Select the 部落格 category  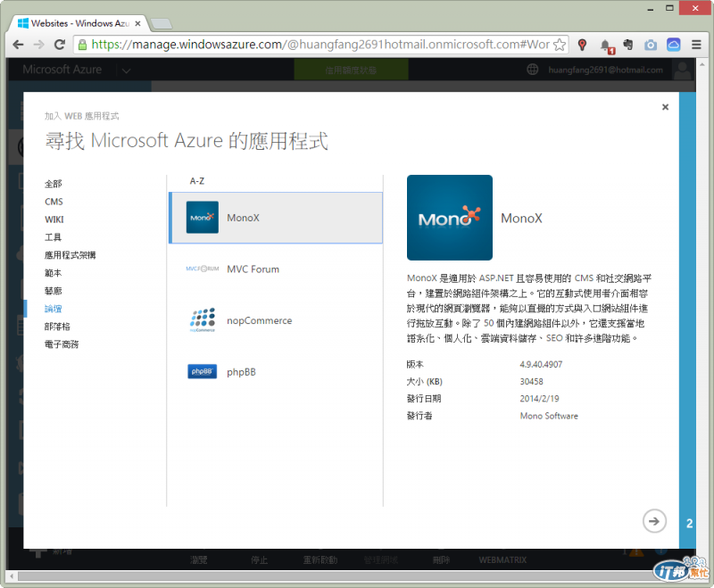[x=57, y=327]
